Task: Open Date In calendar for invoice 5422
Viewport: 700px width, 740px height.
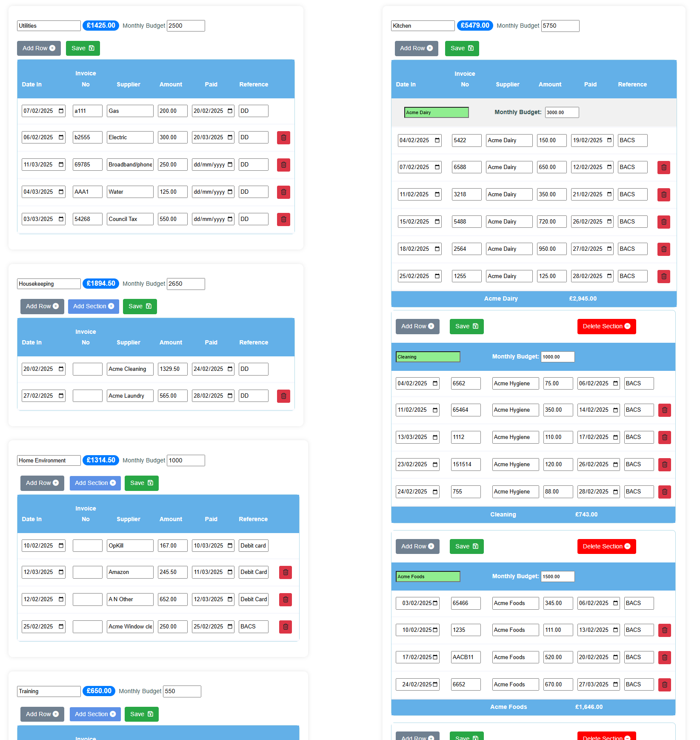Action: coord(437,141)
